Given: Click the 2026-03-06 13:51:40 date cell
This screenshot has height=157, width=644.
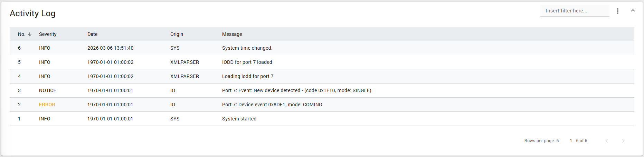Looking at the screenshot, I should [x=110, y=48].
